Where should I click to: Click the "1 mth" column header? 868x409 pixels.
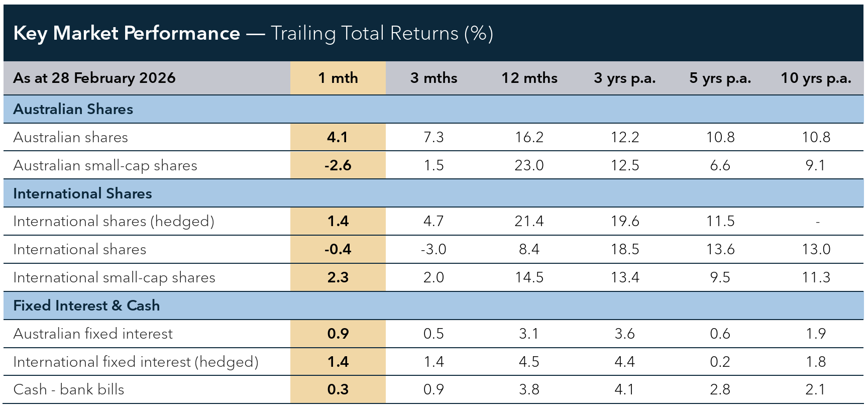point(338,78)
